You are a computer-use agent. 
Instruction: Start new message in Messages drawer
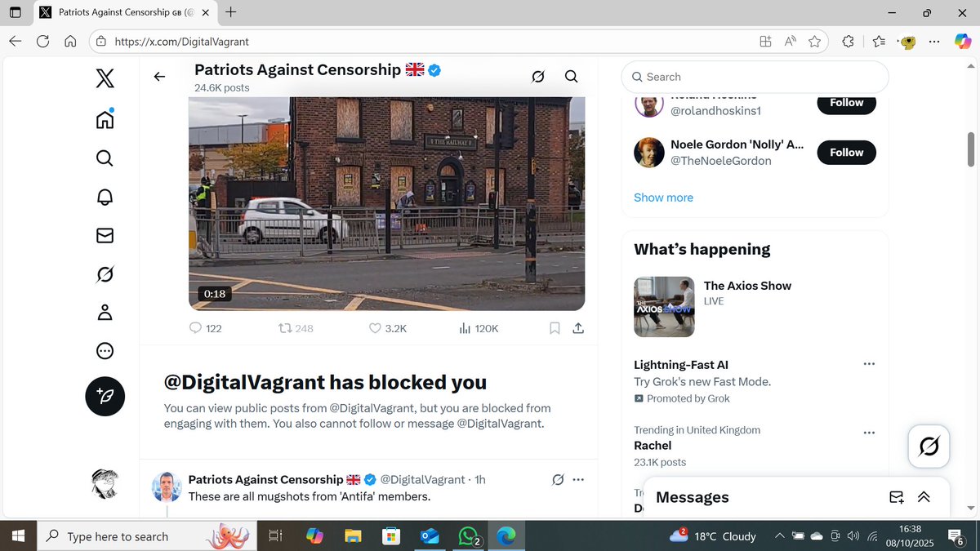pyautogui.click(x=896, y=497)
